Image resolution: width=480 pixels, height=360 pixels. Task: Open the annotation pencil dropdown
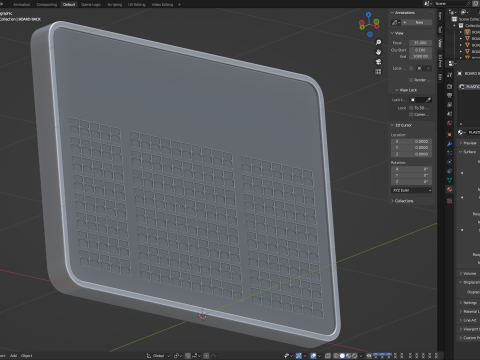tap(395, 22)
